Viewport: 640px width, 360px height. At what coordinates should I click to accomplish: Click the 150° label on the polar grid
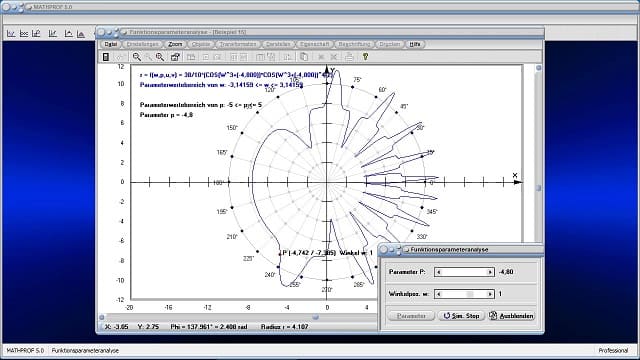tap(231, 128)
